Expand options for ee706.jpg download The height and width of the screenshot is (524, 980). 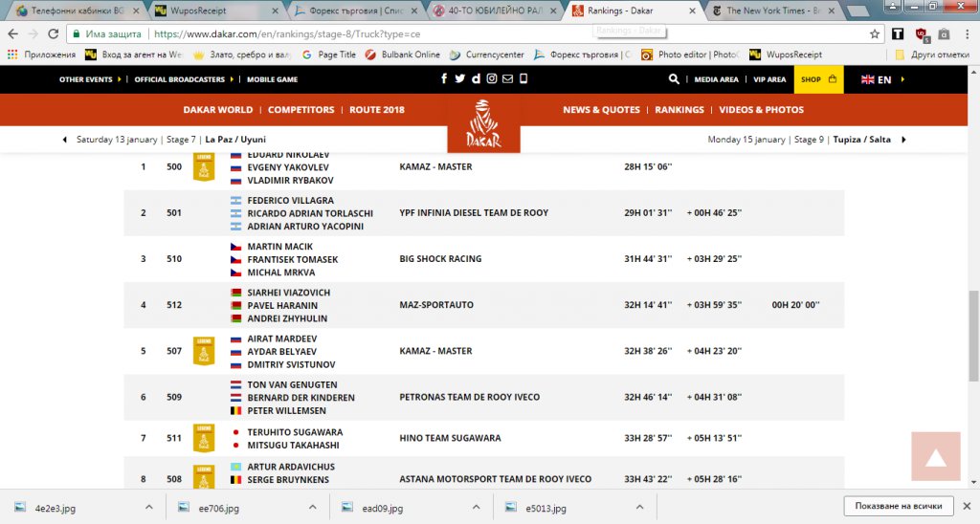[x=313, y=507]
